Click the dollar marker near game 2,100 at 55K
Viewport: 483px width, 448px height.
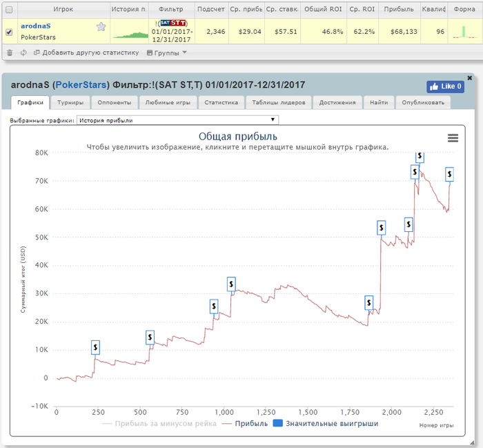pyautogui.click(x=408, y=224)
